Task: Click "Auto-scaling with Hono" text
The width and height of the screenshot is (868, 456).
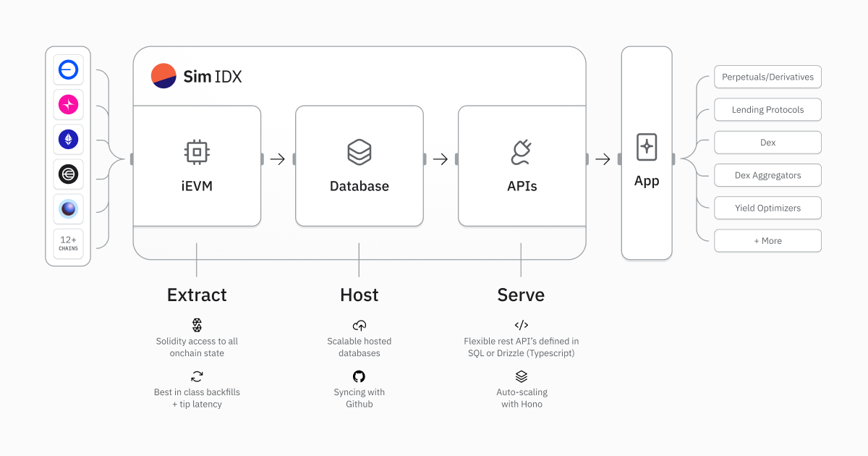Action: 522,398
